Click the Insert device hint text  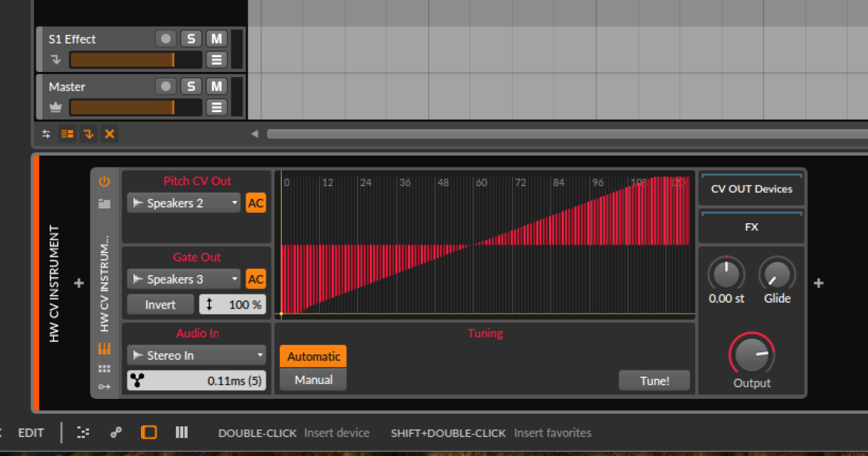click(x=337, y=433)
